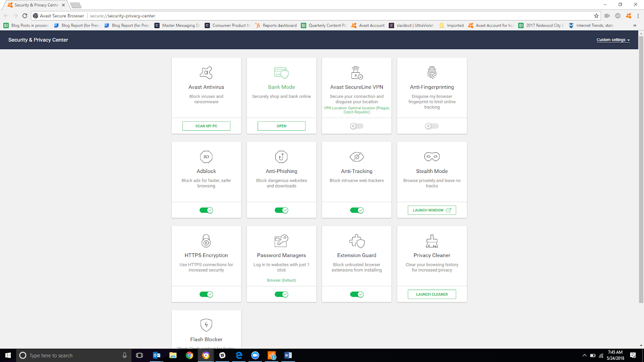This screenshot has height=362, width=644.
Task: Open Outlook from the taskbar
Action: pyautogui.click(x=157, y=355)
